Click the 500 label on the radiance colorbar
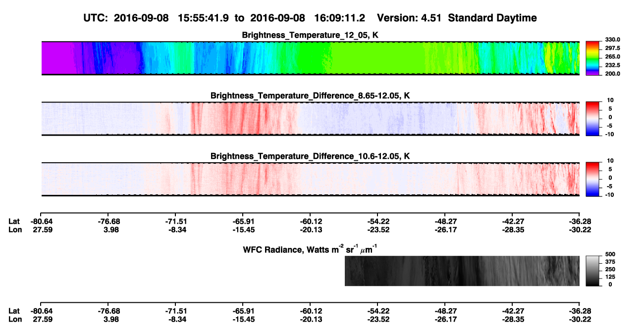The height and width of the screenshot is (330, 644). (610, 254)
